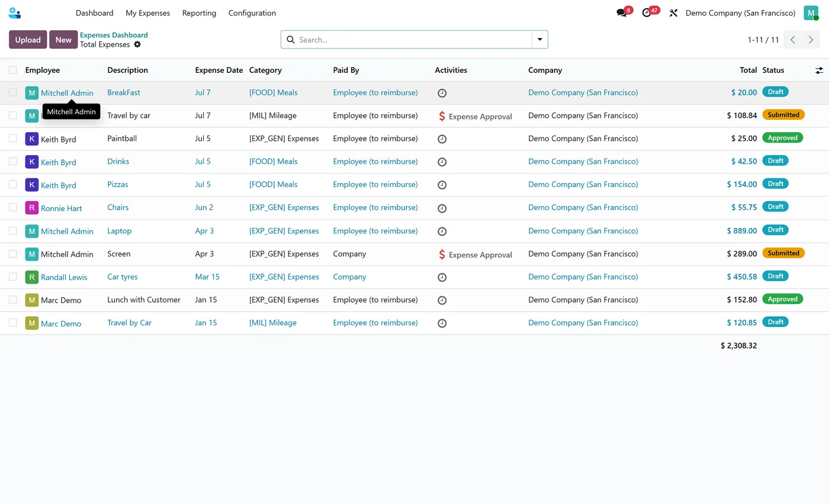Click Marc Demo avatar in Lunch with Customer row
The width and height of the screenshot is (829, 504).
tap(31, 300)
